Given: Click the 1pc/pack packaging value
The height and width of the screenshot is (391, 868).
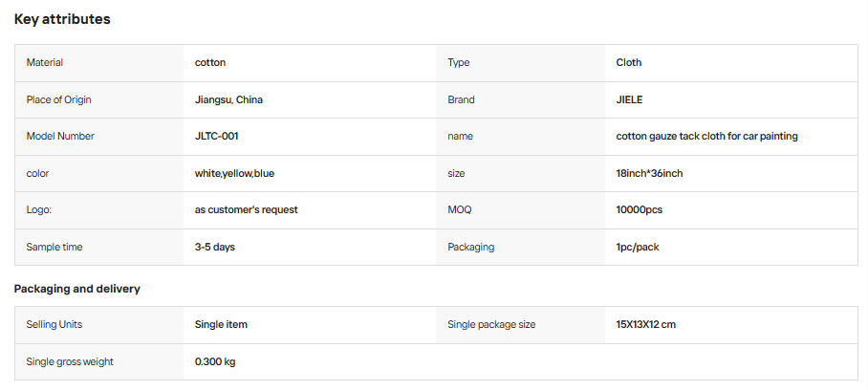Looking at the screenshot, I should (x=638, y=247).
